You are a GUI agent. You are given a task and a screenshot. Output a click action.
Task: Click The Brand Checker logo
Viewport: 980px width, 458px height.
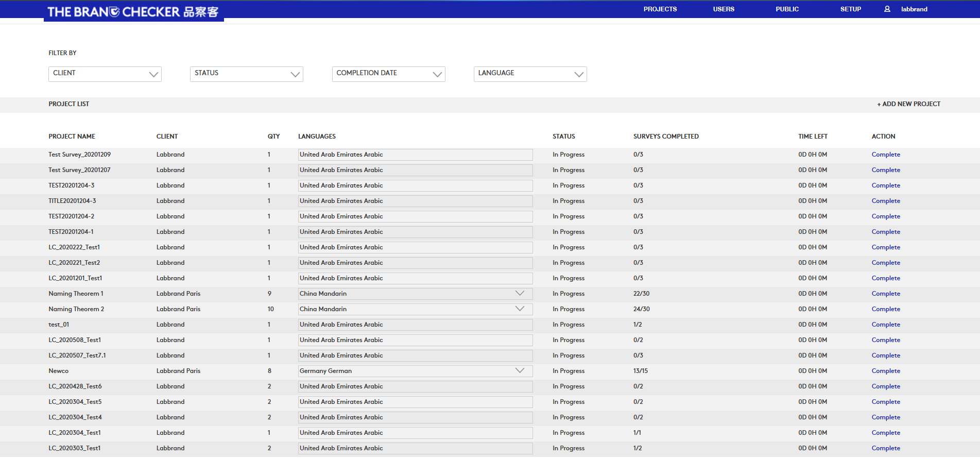(133, 11)
